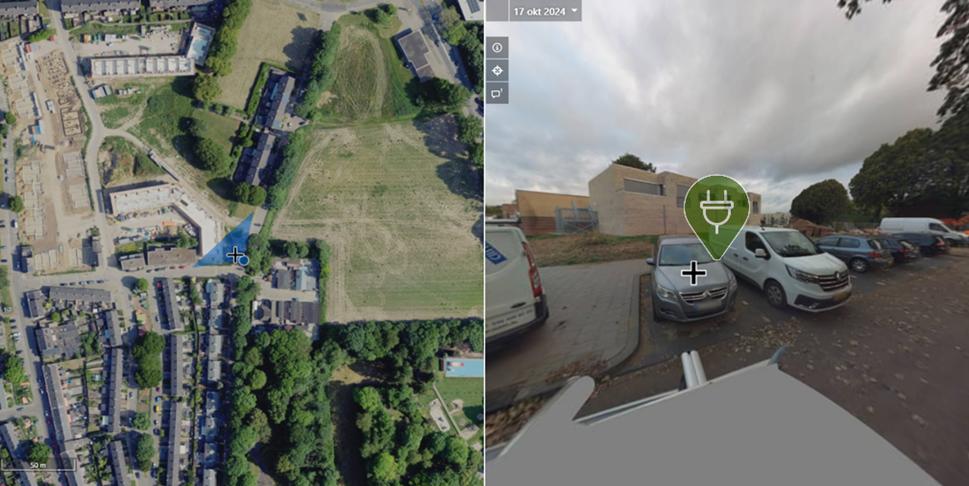The height and width of the screenshot is (486, 969).
Task: Click the blank square button beside the date
Action: pos(497,11)
